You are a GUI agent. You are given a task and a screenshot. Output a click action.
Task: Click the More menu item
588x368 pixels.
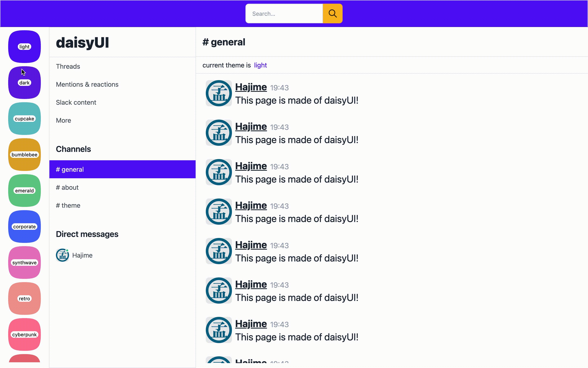(122, 120)
